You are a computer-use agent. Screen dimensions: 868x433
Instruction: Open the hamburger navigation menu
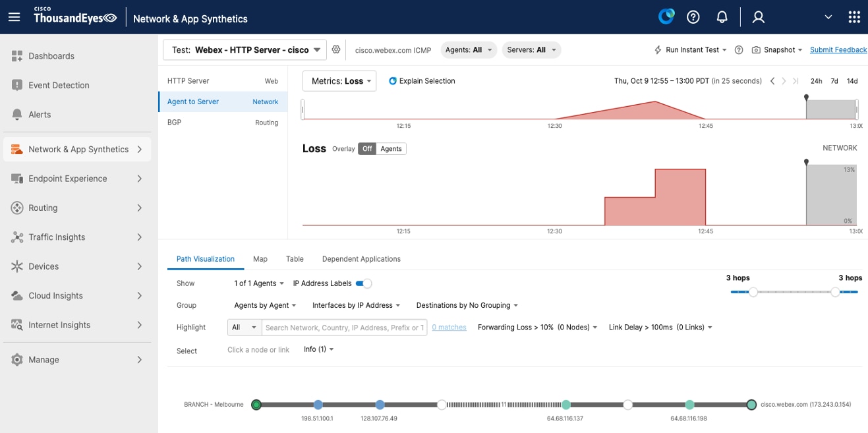[x=14, y=18]
